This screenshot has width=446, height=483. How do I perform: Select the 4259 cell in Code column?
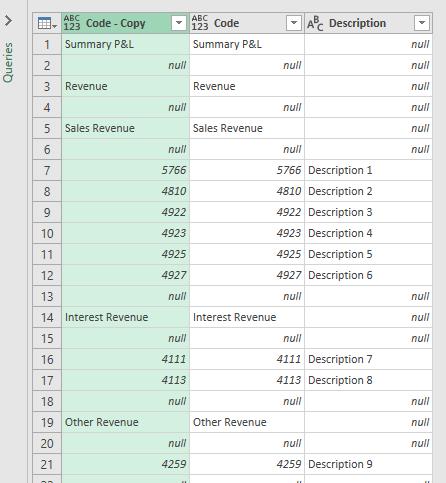(x=247, y=464)
